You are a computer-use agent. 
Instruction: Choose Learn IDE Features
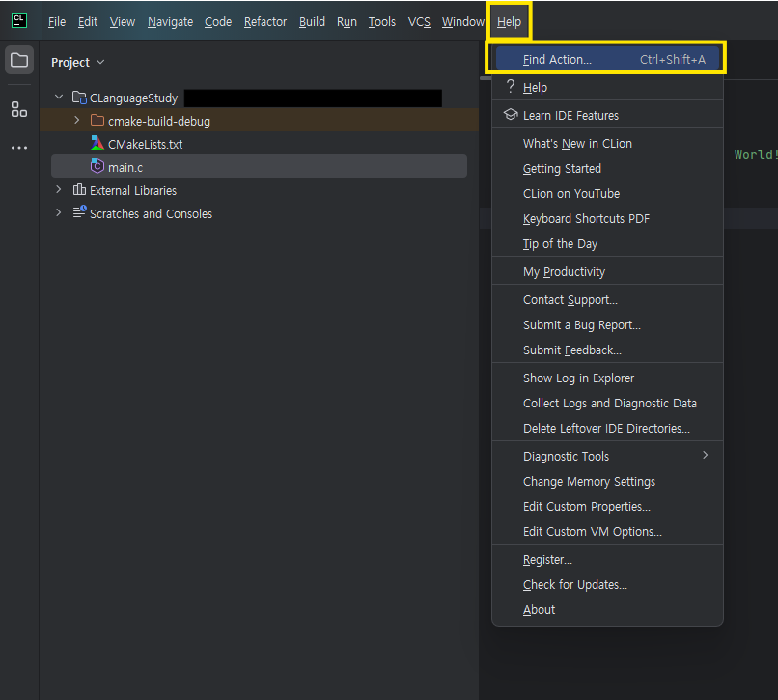(607, 115)
